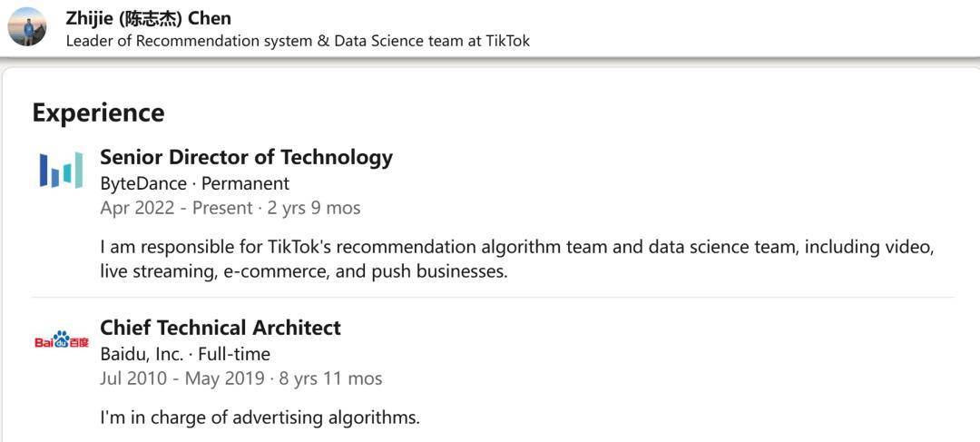Open the Senior Director of Technology position
The width and height of the screenshot is (980, 442).
pos(246,157)
